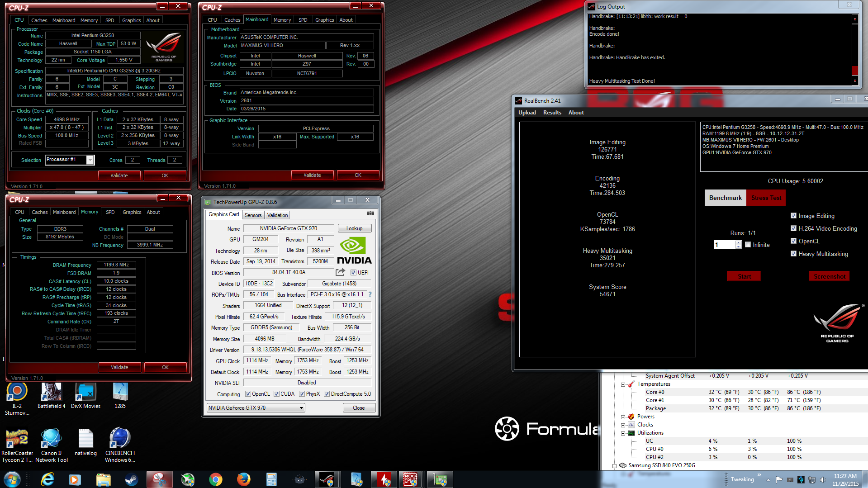Screen dimensions: 868x488
Task: Switch to the Snipping Tool on the taskbar
Action: [159, 479]
